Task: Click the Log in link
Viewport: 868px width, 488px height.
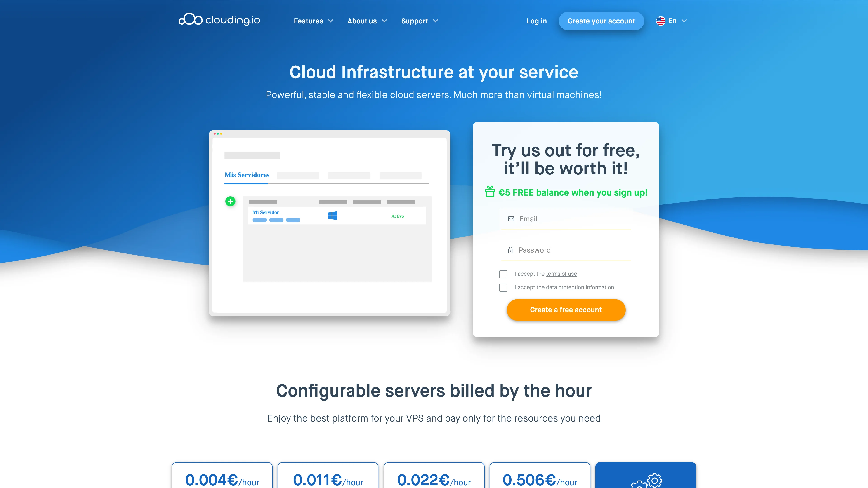Action: (536, 21)
